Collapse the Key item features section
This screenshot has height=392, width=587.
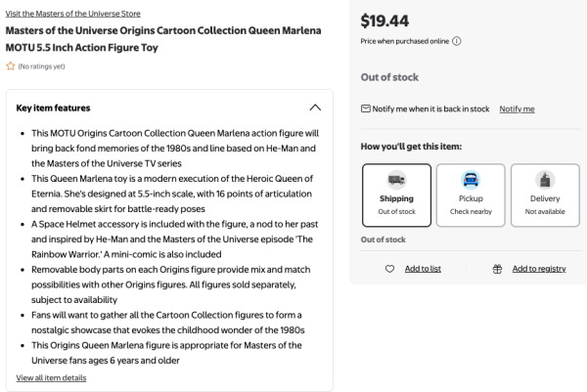click(314, 108)
